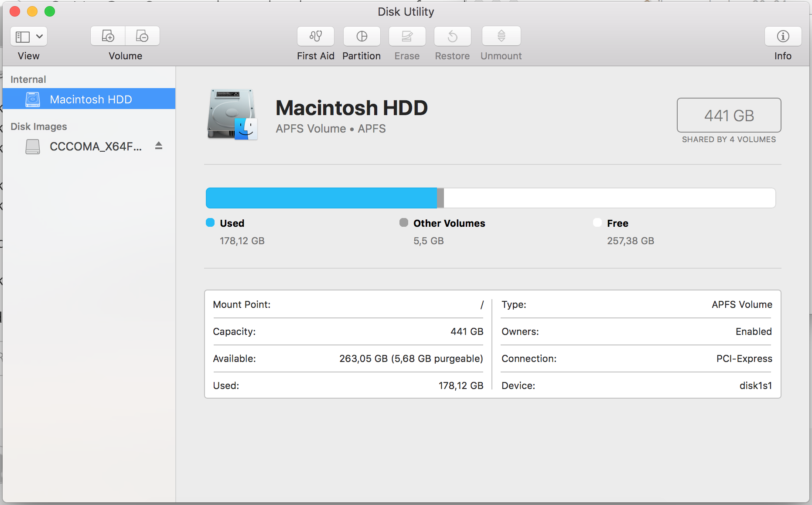Click the '257,38 GB' free value
This screenshot has width=812, height=505.
pyautogui.click(x=631, y=241)
